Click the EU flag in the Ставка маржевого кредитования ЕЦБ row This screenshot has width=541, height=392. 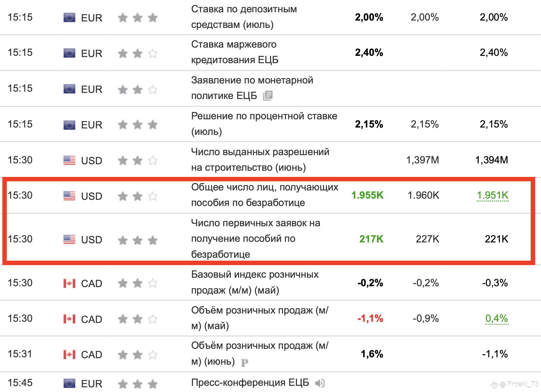(x=69, y=53)
